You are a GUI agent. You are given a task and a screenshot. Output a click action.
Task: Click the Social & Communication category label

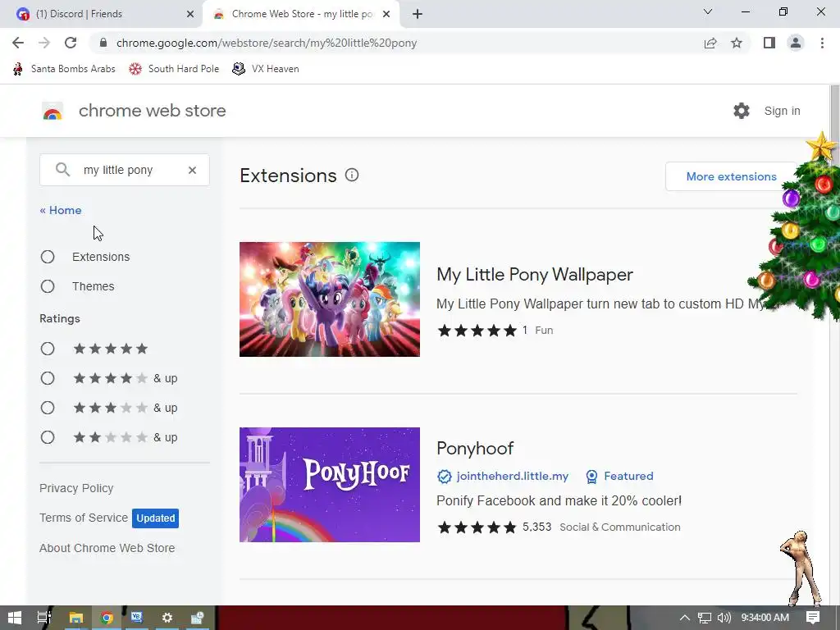(x=620, y=527)
